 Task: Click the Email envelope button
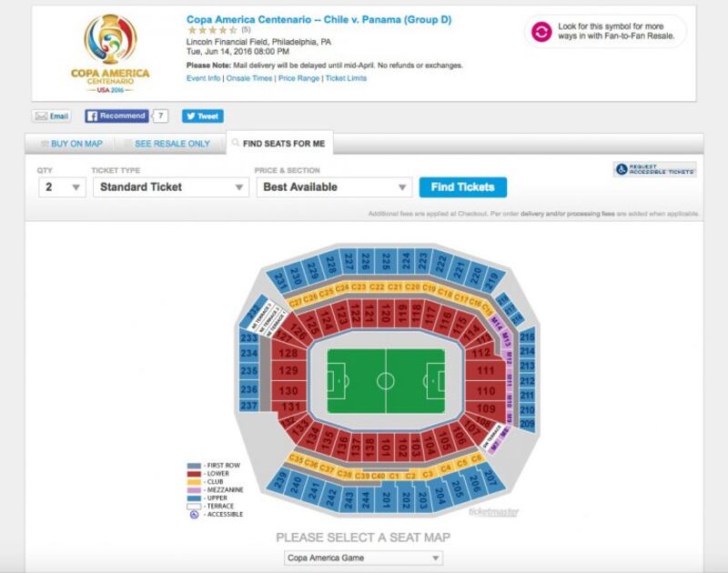(x=52, y=116)
